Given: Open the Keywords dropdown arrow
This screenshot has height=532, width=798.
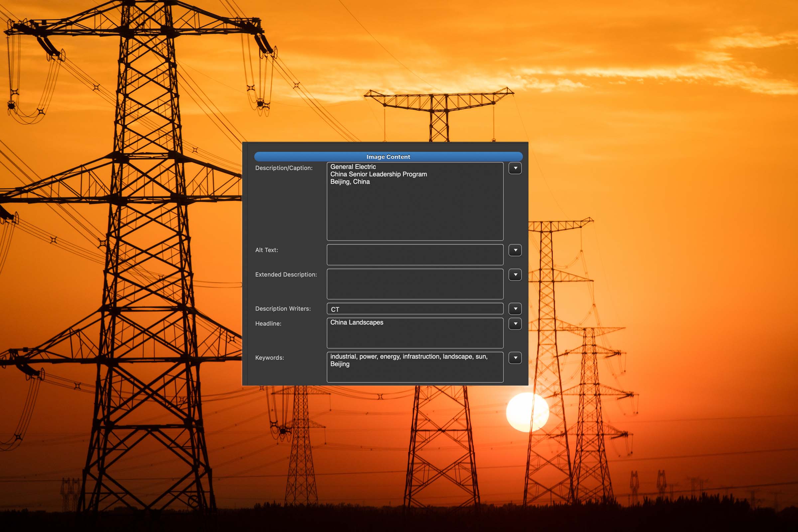Looking at the screenshot, I should click(x=515, y=358).
